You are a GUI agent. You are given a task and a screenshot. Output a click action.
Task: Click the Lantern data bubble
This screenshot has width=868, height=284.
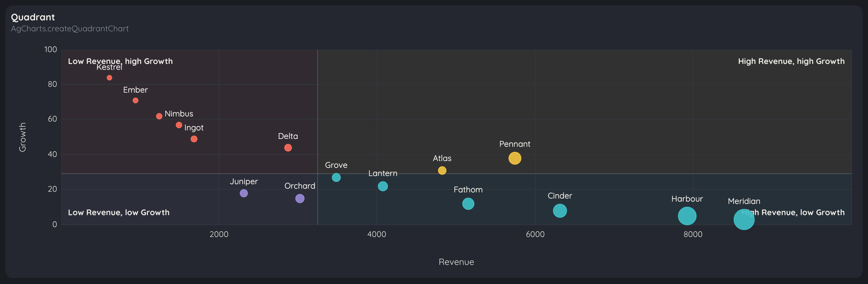(383, 186)
